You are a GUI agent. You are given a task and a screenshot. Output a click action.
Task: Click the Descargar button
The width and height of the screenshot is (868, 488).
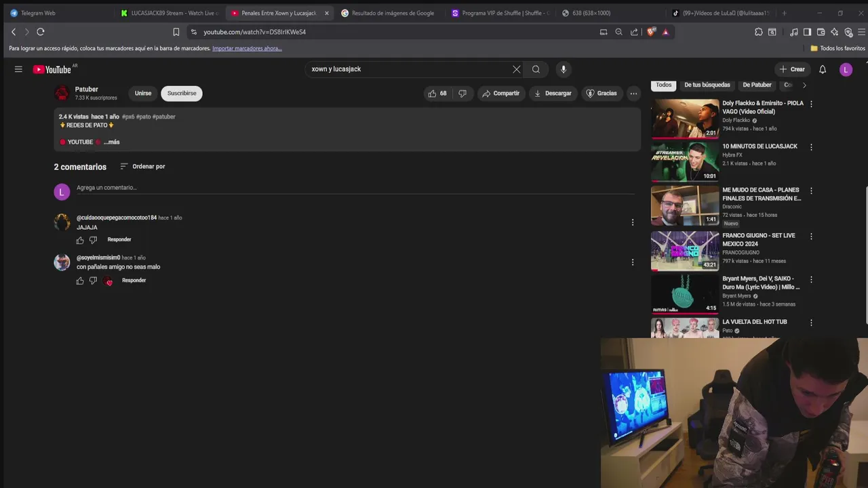(553, 94)
